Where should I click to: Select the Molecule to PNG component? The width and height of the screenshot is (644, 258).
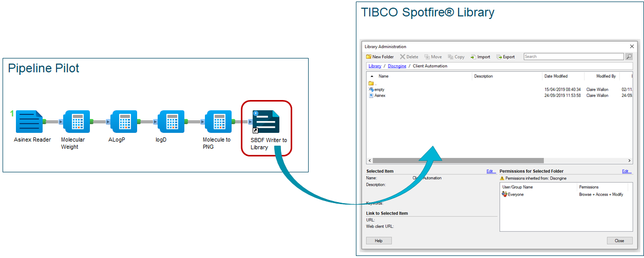click(x=219, y=122)
